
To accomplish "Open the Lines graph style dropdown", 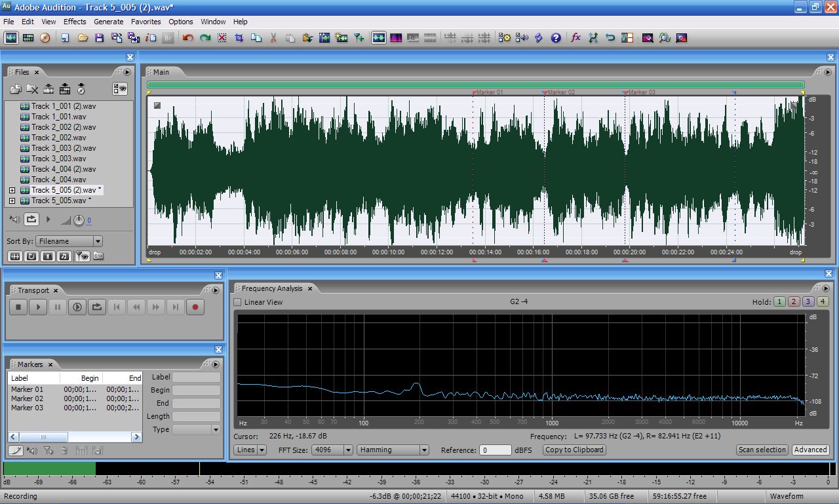I will (250, 450).
